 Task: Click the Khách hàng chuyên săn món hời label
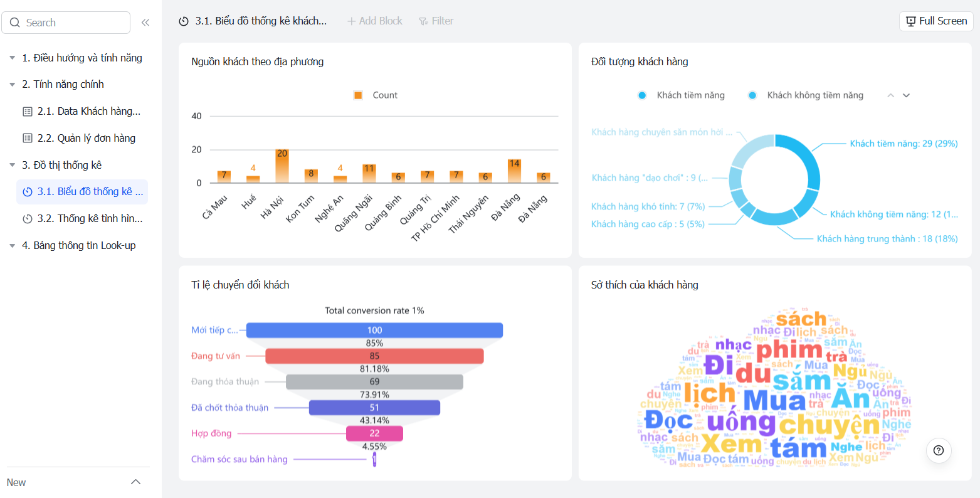[661, 132]
